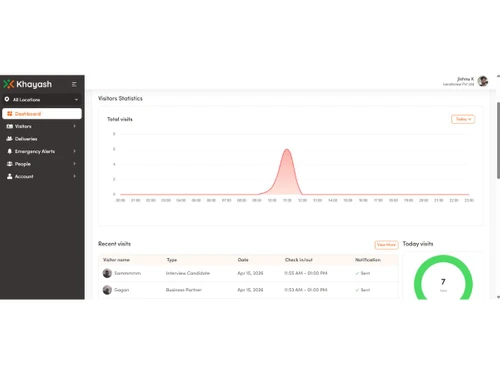Open the Account menu item
Screen dimensions: 500x375
[x=42, y=176]
